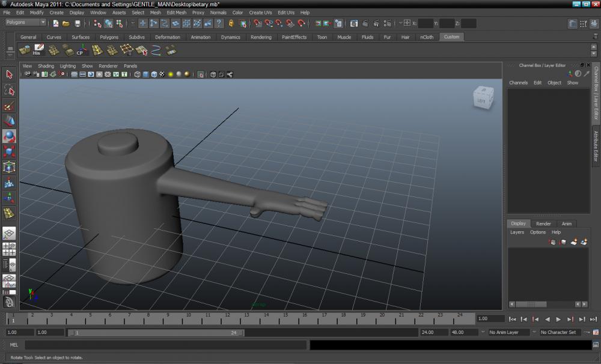Image resolution: width=601 pixels, height=364 pixels.
Task: Click the range slider bar
Action: coord(156,333)
